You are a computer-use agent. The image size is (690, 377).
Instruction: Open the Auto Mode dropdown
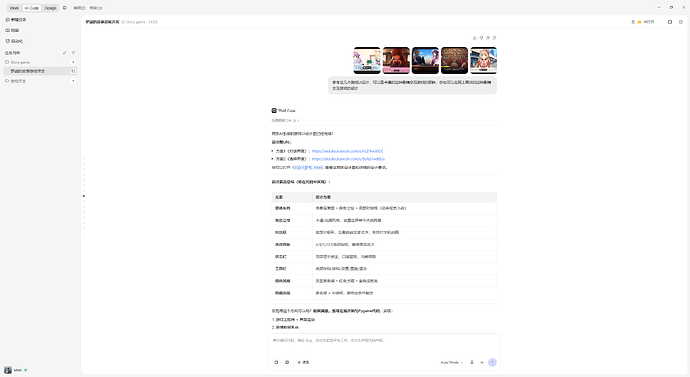click(x=451, y=362)
